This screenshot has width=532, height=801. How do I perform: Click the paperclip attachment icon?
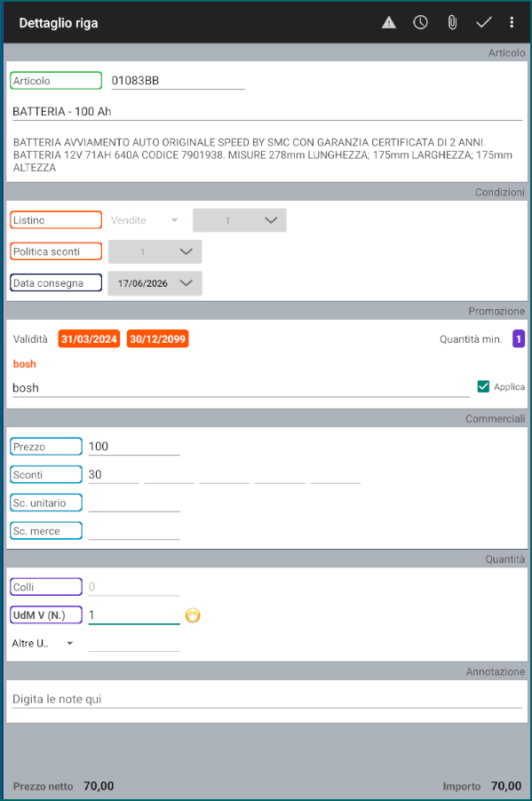click(452, 22)
